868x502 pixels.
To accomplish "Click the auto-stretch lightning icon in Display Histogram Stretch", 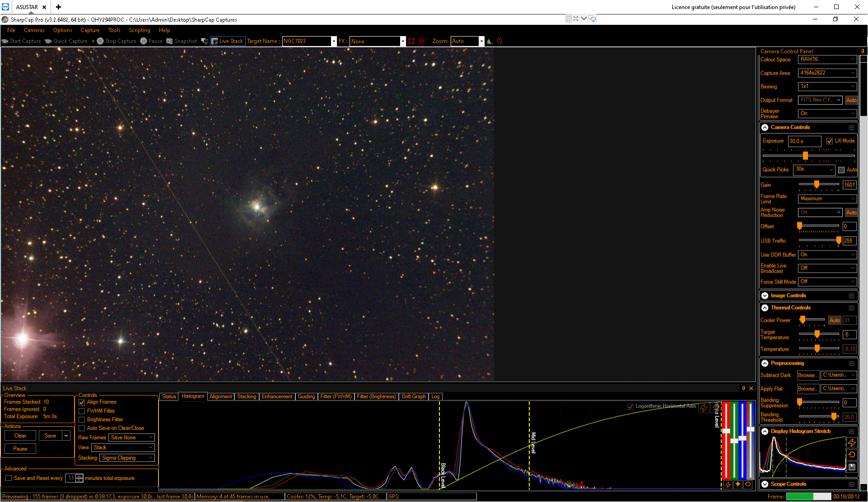I will 852,442.
